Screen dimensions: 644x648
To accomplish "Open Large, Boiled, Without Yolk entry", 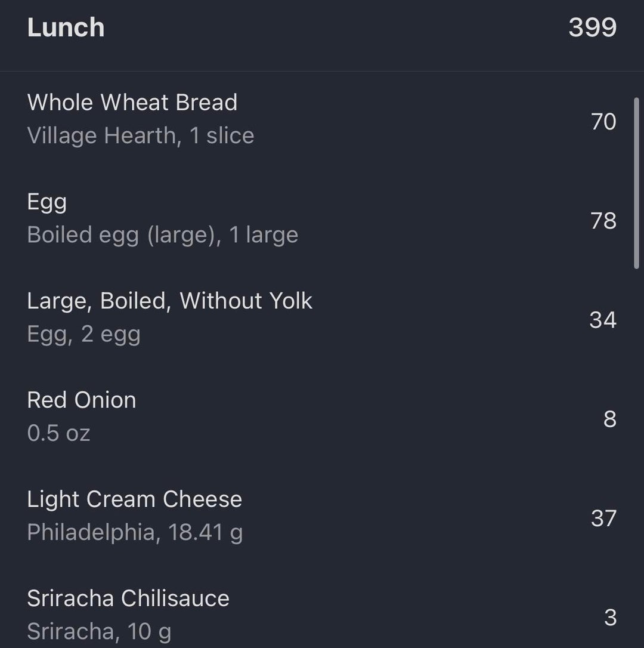I will [170, 301].
